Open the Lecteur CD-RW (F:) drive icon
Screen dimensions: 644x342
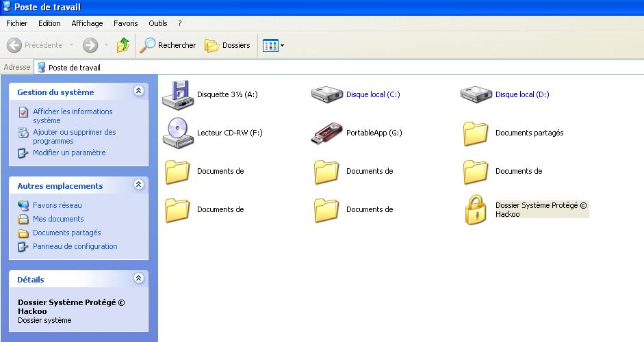coord(178,133)
